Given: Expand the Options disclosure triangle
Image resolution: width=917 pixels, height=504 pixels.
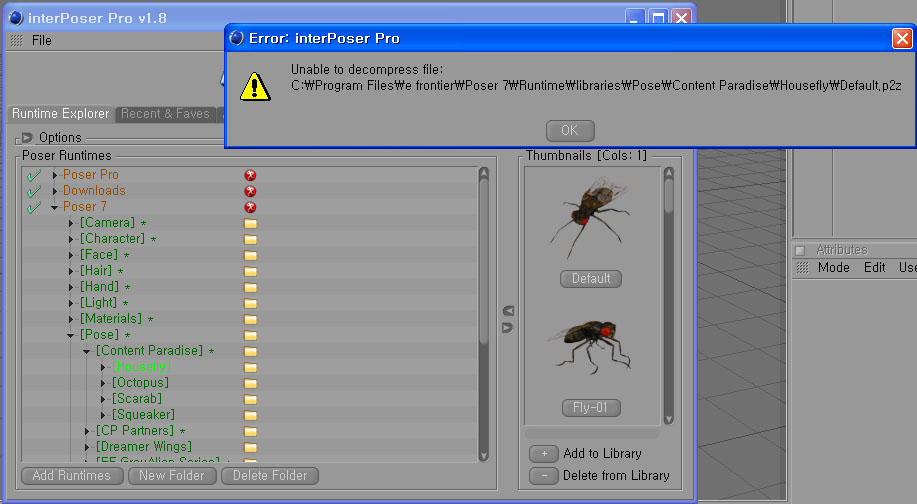Looking at the screenshot, I should pyautogui.click(x=26, y=138).
